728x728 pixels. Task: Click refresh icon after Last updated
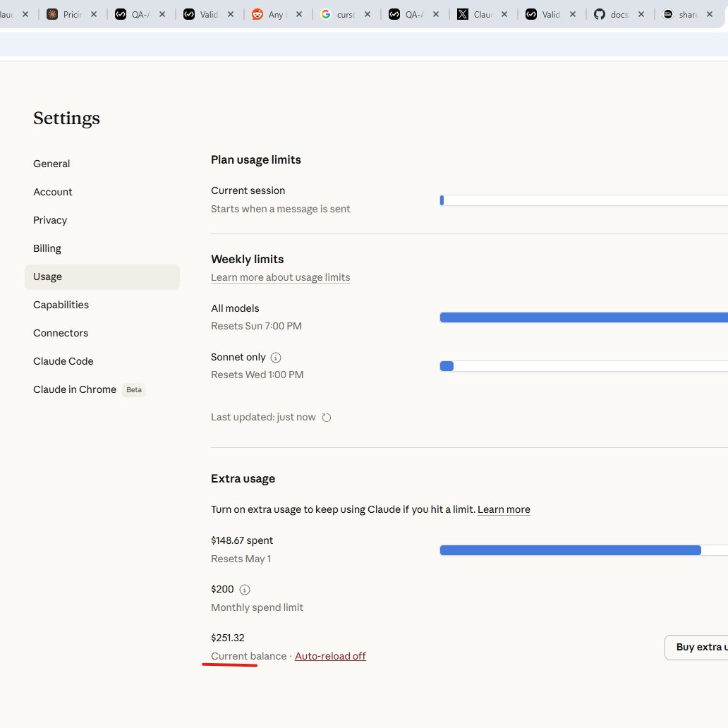[x=327, y=418]
